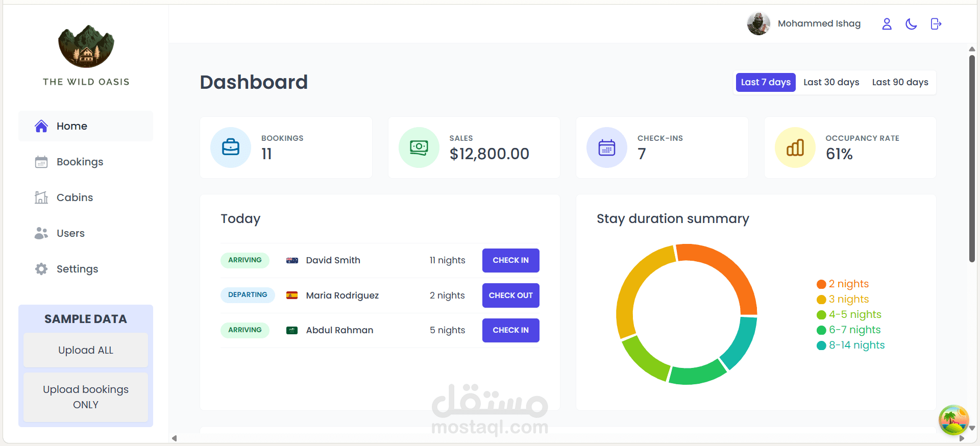Click the Stay duration summary heading
The image size is (980, 446).
[673, 218]
